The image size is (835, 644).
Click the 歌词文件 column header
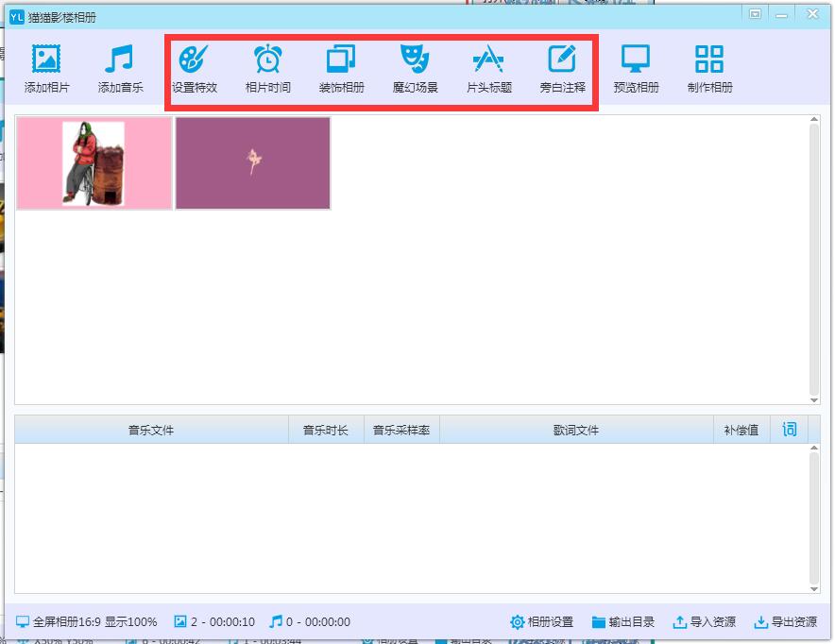(576, 430)
